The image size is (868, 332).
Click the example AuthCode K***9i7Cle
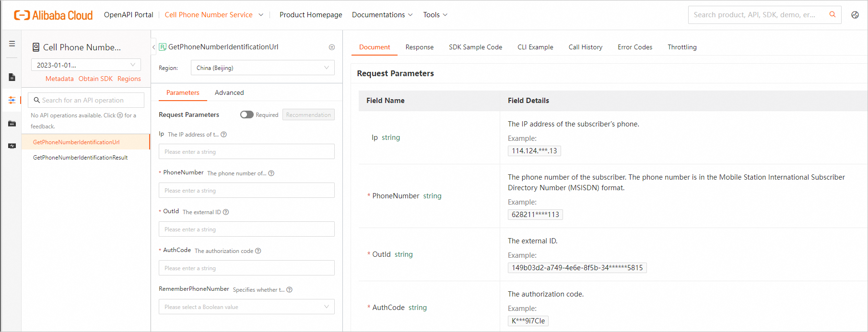528,321
